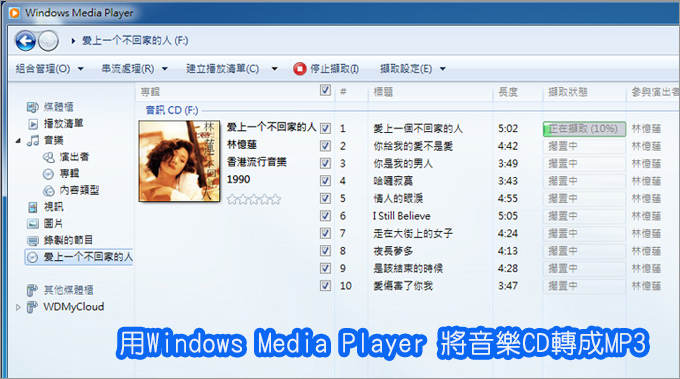The image size is (680, 379).
Task: Open the 組合管理(O) menu
Action: 43,69
